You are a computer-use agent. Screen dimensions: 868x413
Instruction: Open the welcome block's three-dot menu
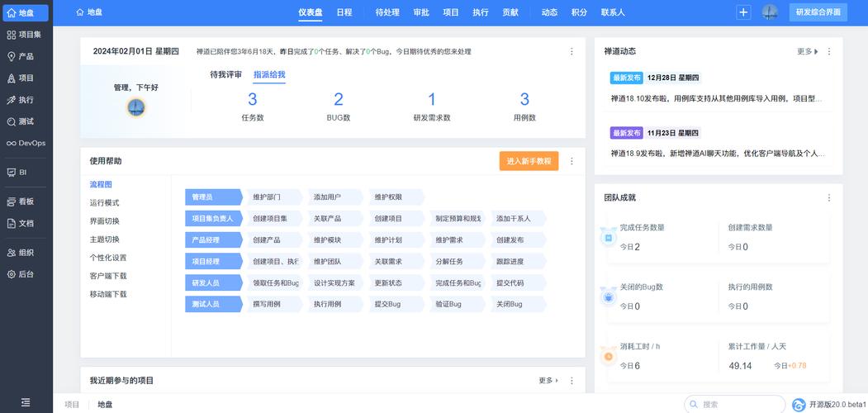572,51
